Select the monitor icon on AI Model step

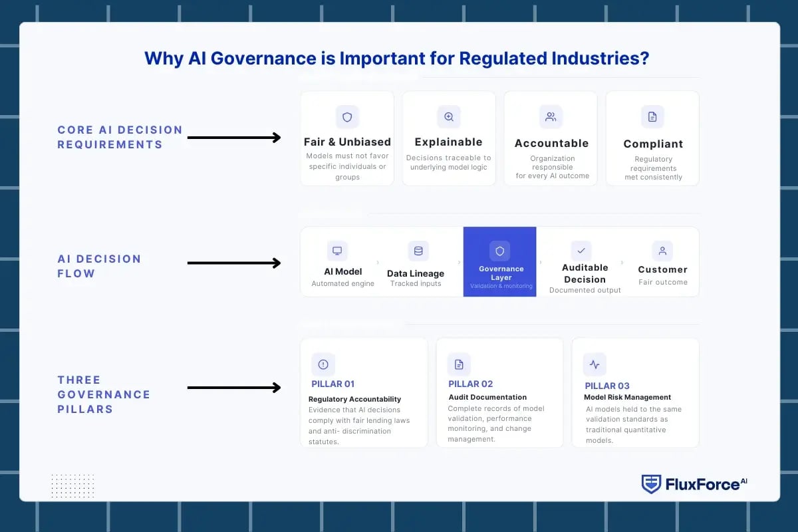[x=337, y=250]
